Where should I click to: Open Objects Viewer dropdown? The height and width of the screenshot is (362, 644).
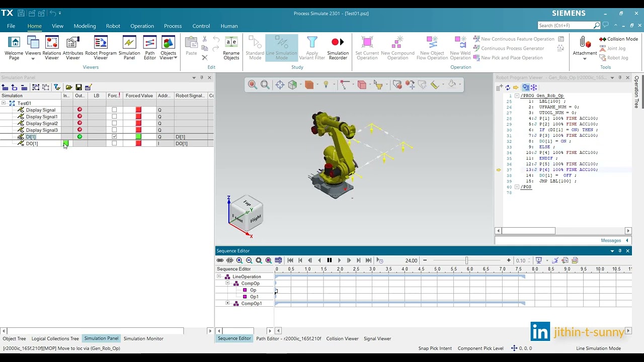pos(176,58)
